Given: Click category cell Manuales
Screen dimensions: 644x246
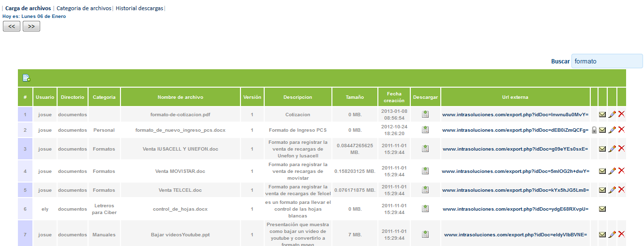Looking at the screenshot, I should click(x=104, y=234).
